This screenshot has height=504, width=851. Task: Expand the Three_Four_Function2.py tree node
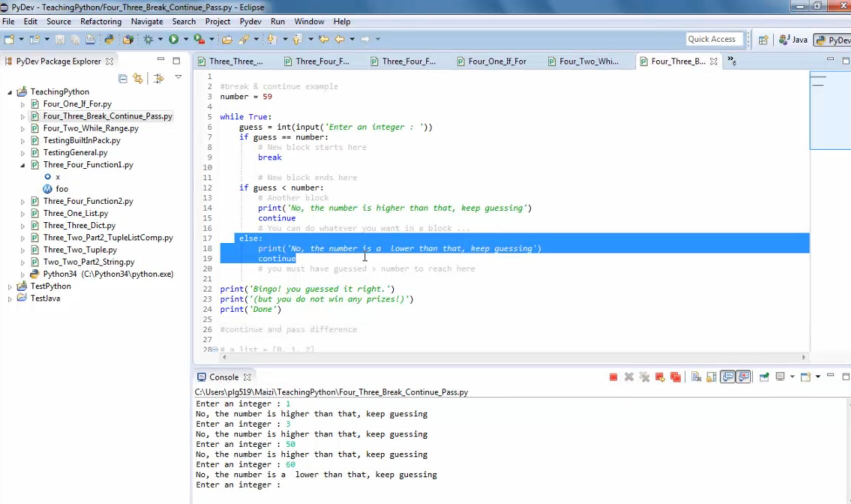click(x=22, y=201)
